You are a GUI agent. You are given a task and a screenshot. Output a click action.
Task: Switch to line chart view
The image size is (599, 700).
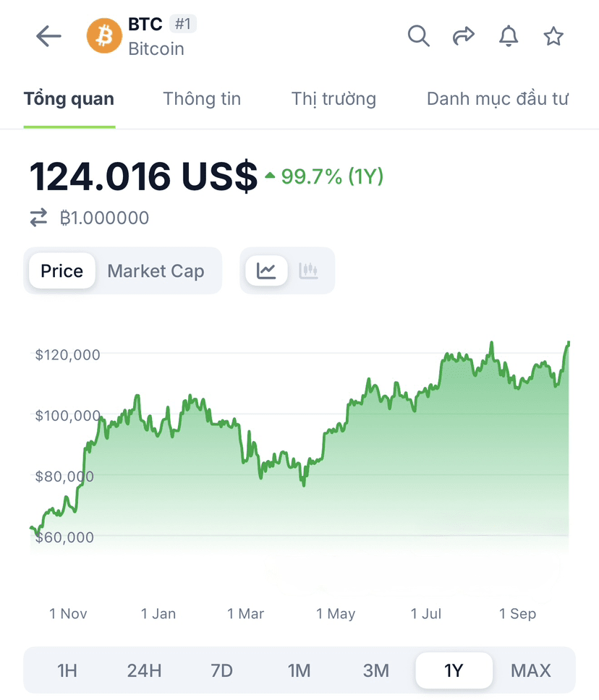click(266, 270)
